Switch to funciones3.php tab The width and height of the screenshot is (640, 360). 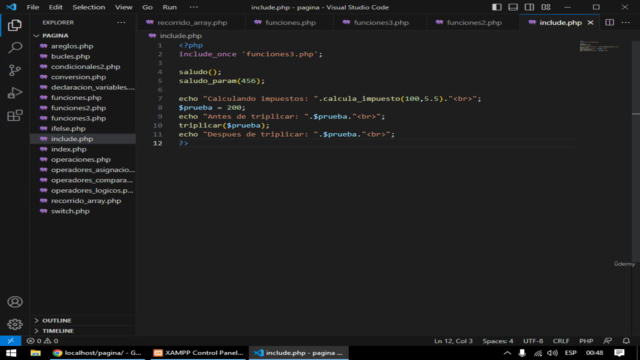pyautogui.click(x=380, y=22)
